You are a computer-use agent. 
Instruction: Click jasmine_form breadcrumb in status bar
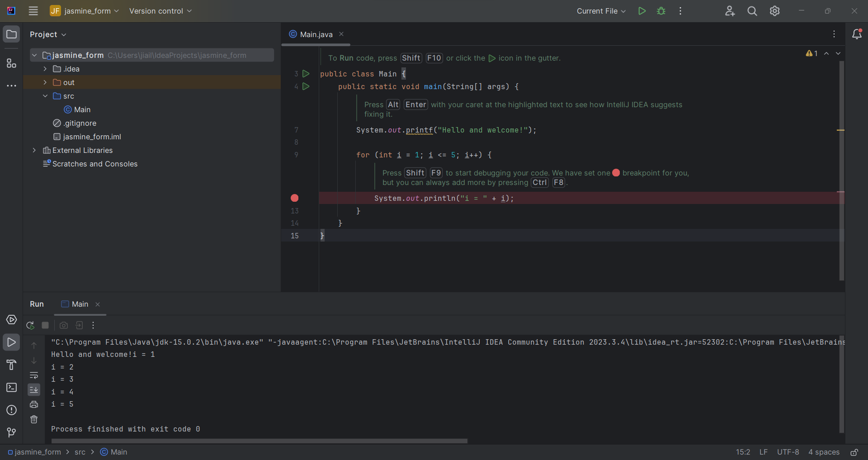(34, 452)
